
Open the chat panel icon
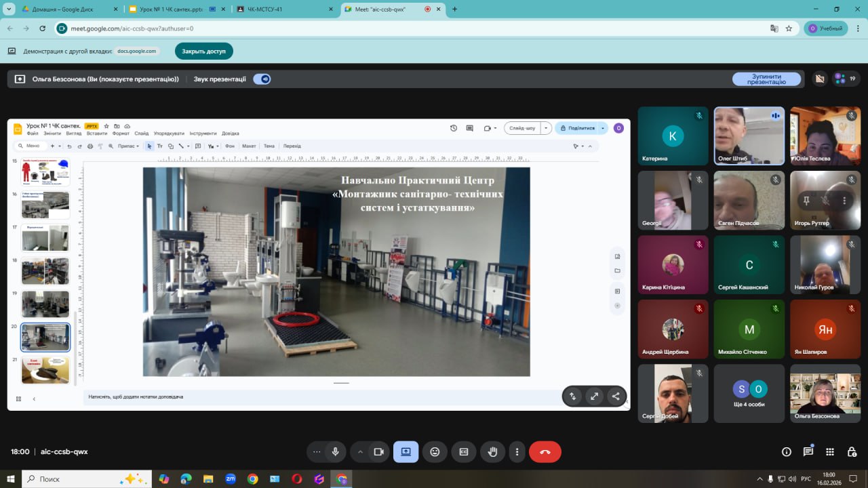coord(808,451)
